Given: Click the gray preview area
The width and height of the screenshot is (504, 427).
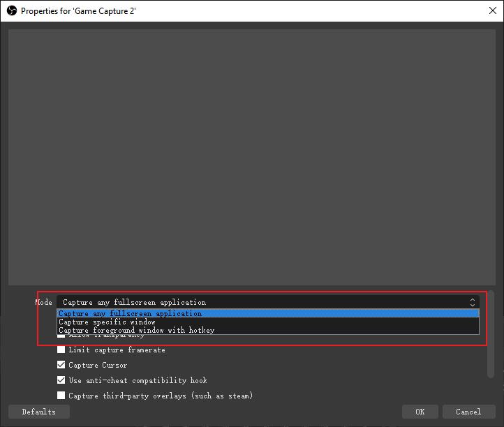Looking at the screenshot, I should [x=252, y=157].
